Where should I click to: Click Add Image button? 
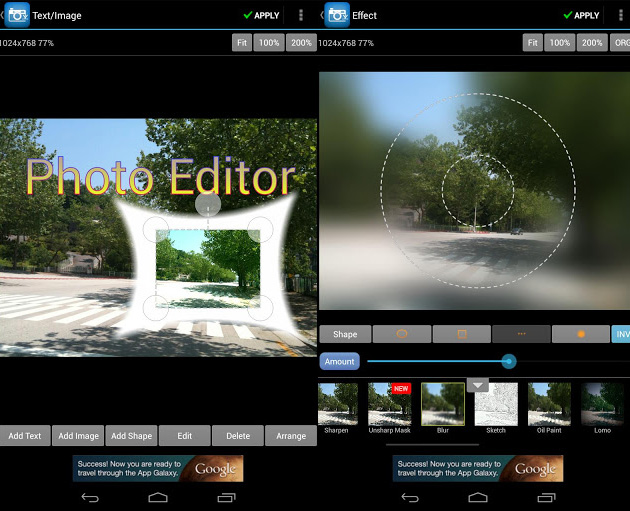(78, 436)
